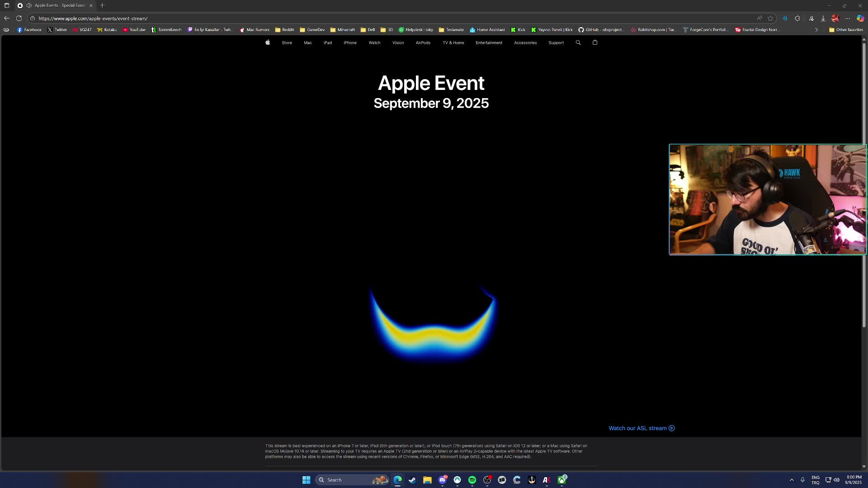Viewport: 868px width, 488px height.
Task: Open Copilot sidebar icon
Action: [860, 19]
